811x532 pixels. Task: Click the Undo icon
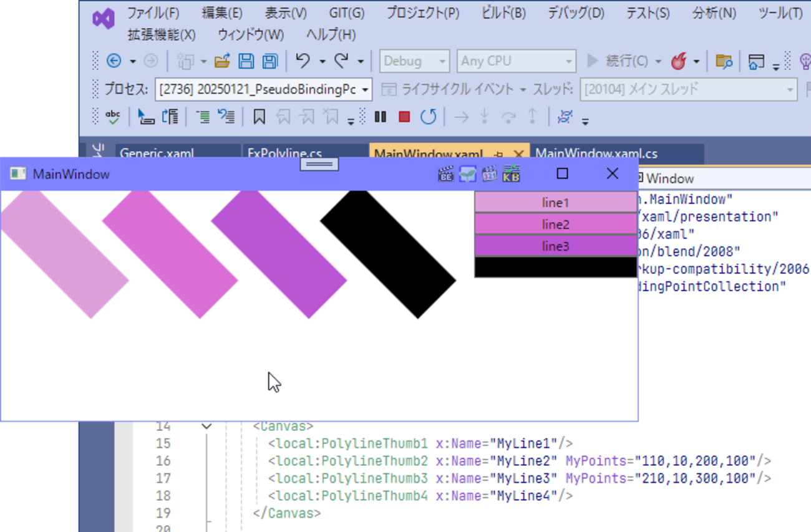coord(304,60)
